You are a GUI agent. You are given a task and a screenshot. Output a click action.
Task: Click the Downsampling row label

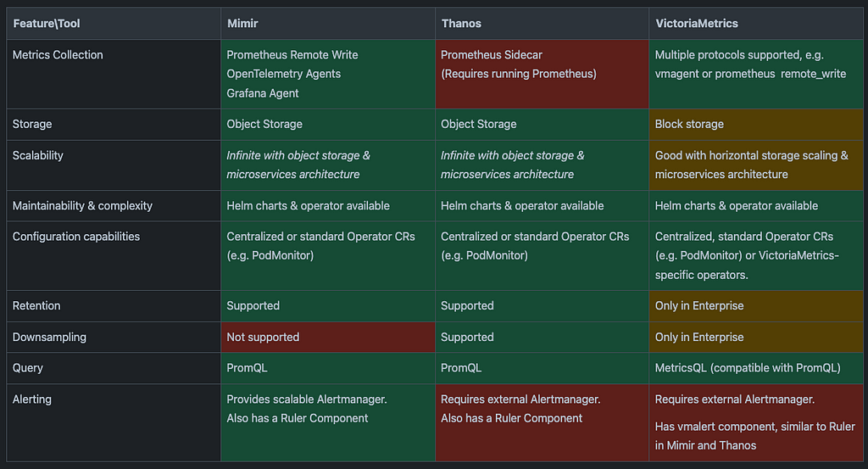coord(114,338)
